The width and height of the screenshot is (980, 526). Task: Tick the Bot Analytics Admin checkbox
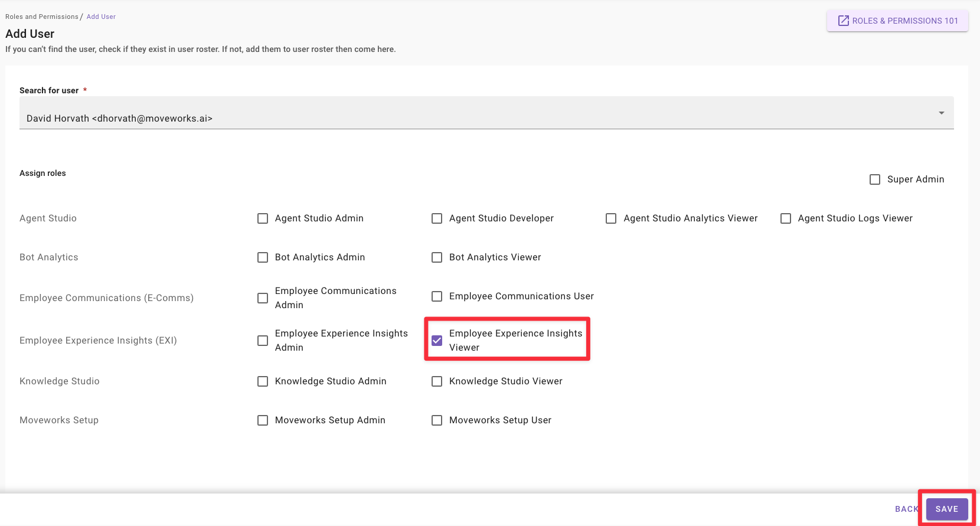click(x=263, y=257)
